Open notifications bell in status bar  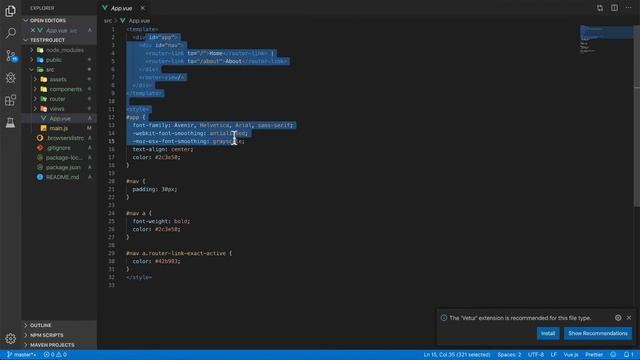[629, 355]
